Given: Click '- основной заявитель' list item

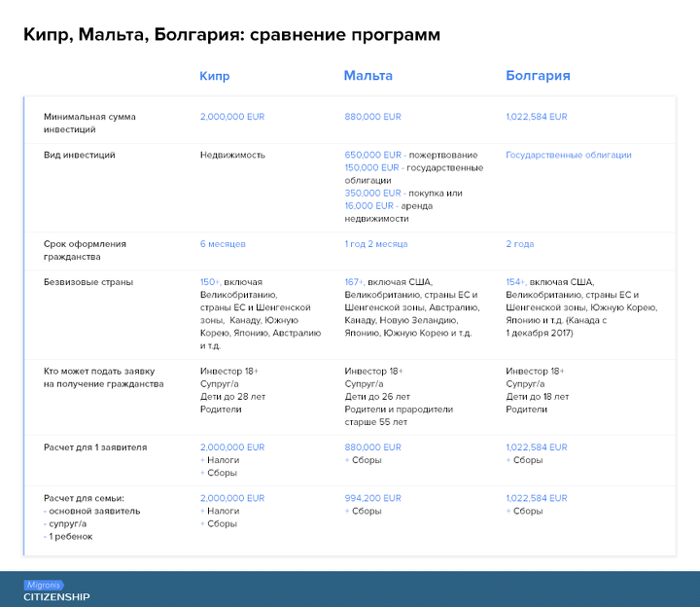Looking at the screenshot, I should point(91,511).
